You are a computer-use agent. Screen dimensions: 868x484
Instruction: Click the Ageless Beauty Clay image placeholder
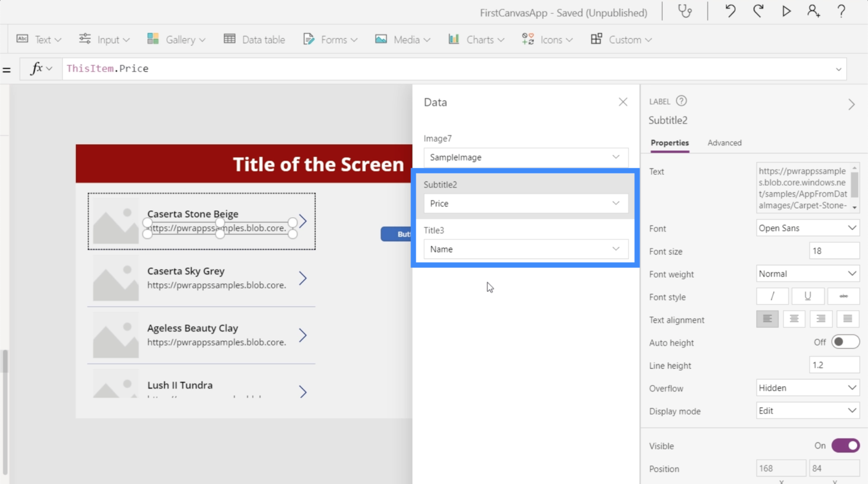(116, 335)
